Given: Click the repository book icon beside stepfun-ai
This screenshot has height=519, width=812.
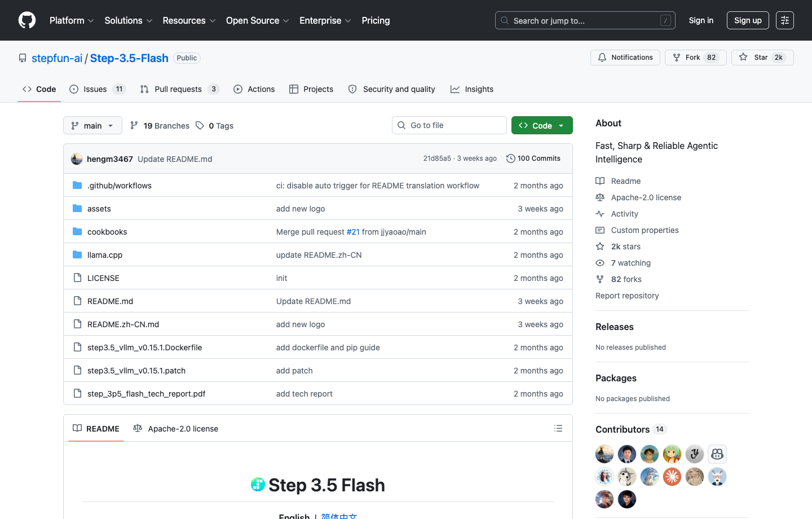Looking at the screenshot, I should 22,58.
